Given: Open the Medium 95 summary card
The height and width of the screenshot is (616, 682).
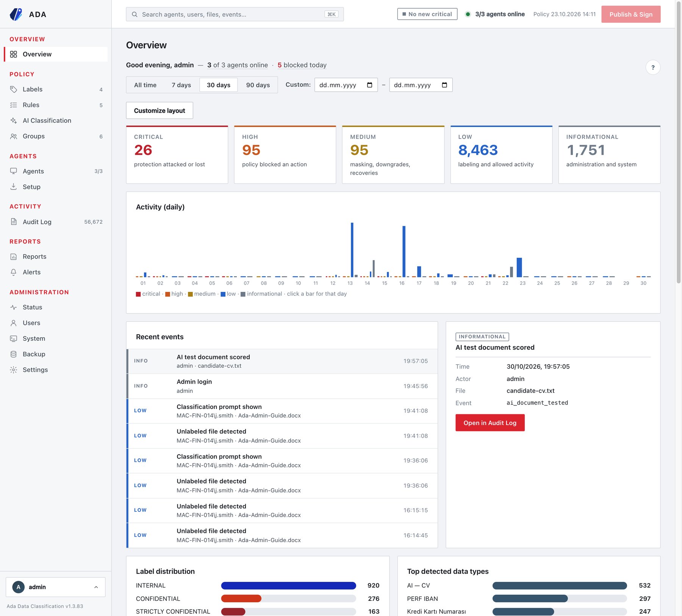Looking at the screenshot, I should coord(393,155).
